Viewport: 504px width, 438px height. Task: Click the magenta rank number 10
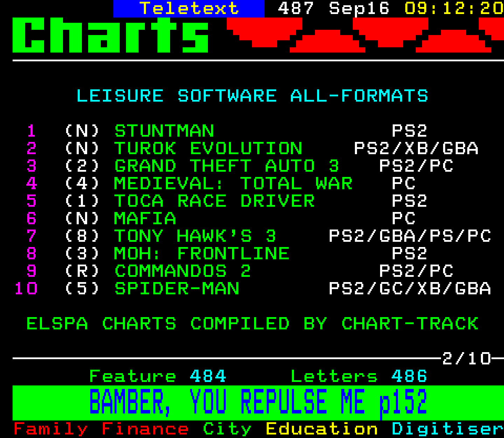click(26, 289)
